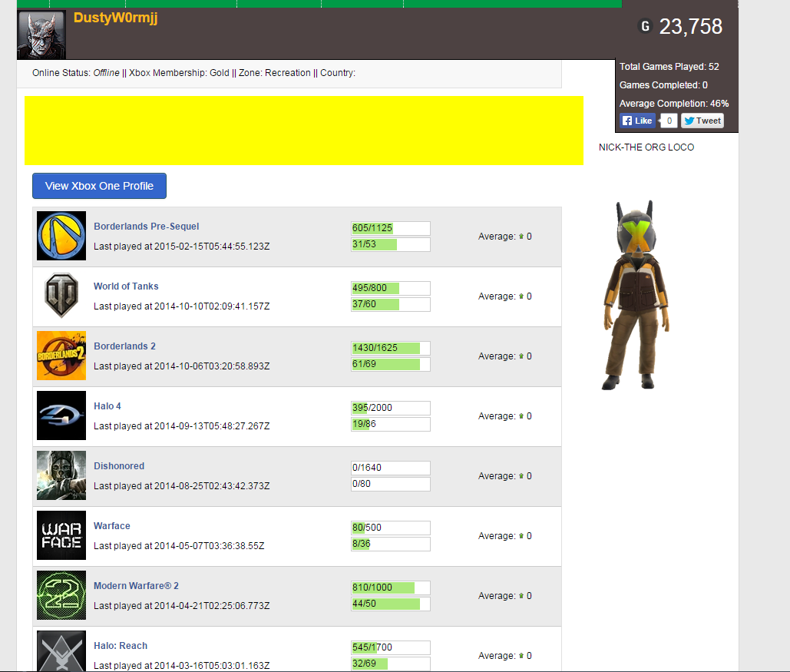Click World of Tanks 495/800 gamerscore bar

(391, 288)
